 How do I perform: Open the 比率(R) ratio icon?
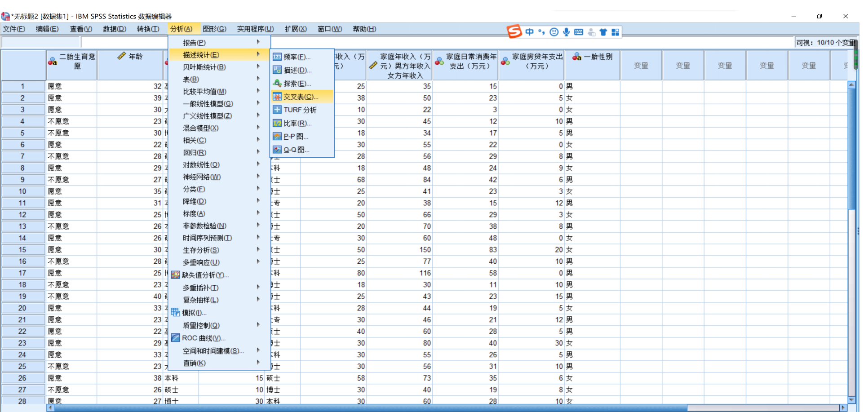(277, 123)
